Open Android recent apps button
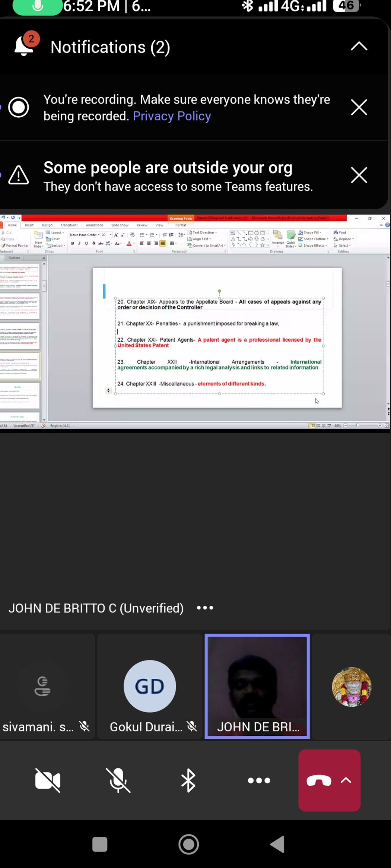Image resolution: width=391 pixels, height=868 pixels. 99,845
